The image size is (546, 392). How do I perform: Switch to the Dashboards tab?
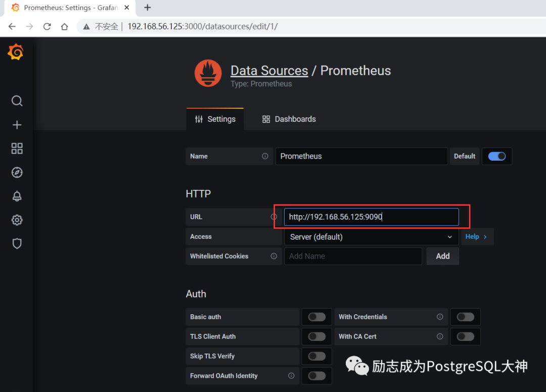[289, 119]
